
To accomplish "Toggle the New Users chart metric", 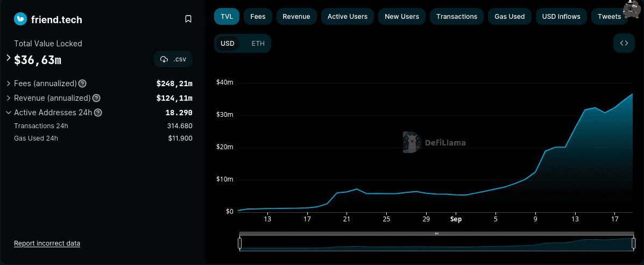I will 402,17.
